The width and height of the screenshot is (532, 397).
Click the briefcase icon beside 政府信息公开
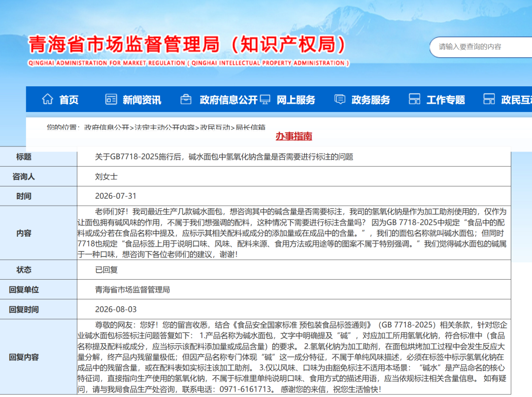click(x=186, y=99)
